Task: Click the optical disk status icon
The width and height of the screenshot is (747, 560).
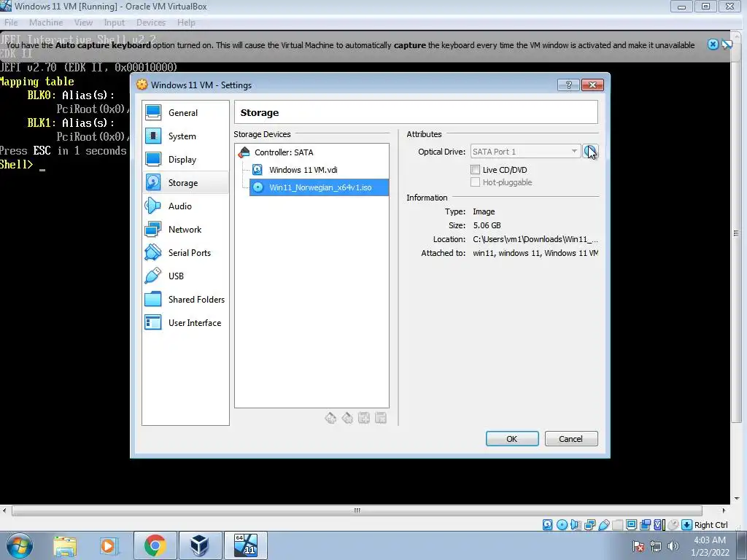Action: point(562,525)
